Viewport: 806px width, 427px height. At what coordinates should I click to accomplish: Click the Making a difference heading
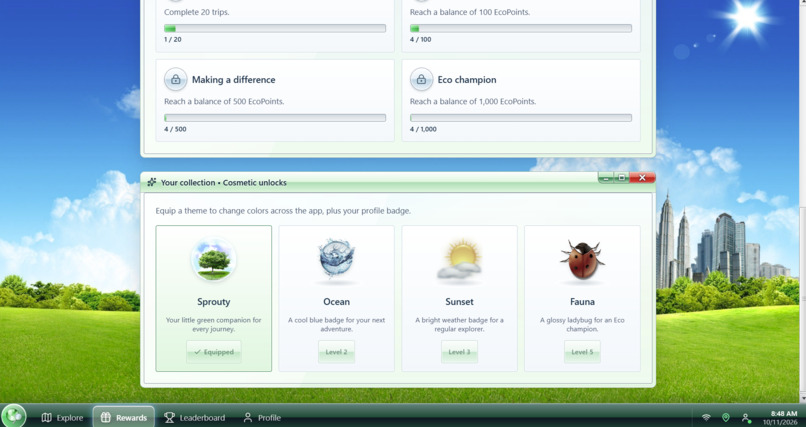click(x=233, y=80)
